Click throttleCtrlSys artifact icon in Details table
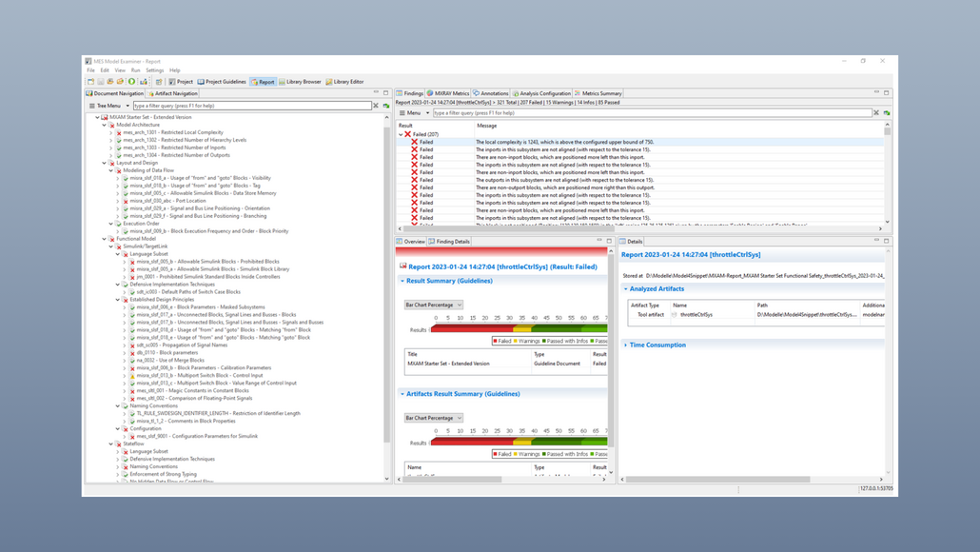This screenshot has width=980, height=552. click(675, 315)
